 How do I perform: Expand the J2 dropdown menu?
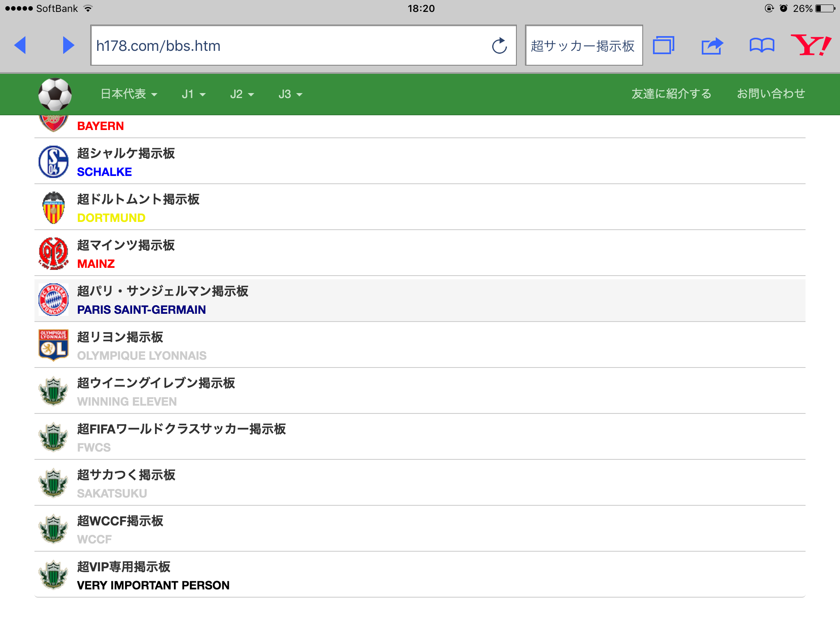tap(242, 94)
